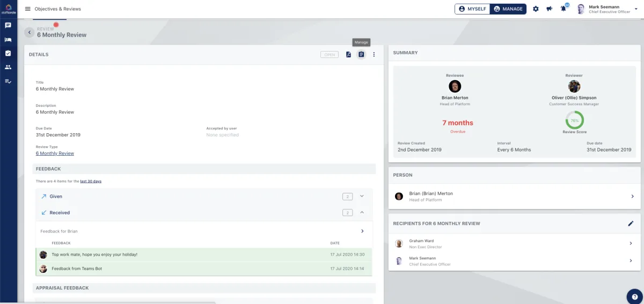Viewport: 644px width, 304px height.
Task: Expand the Given feedback section
Action: (362, 197)
